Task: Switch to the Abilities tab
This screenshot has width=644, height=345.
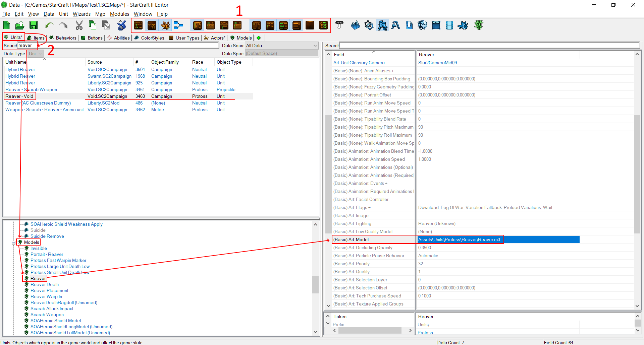Action: point(118,38)
